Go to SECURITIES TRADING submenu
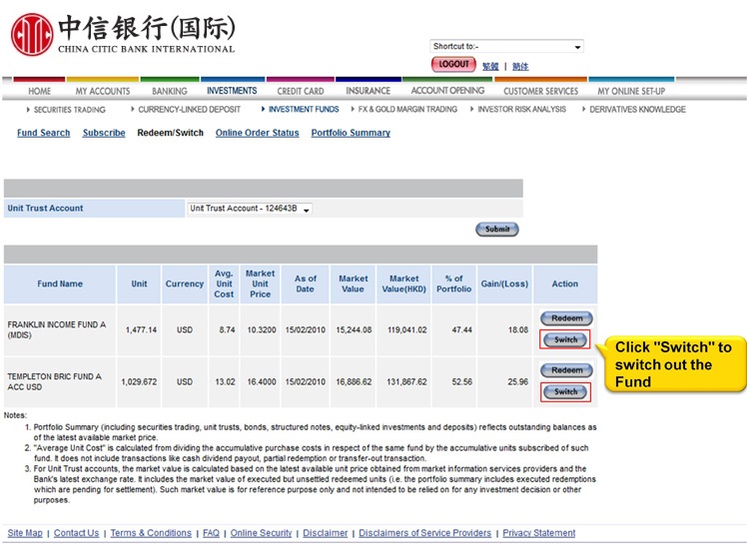Image resolution: width=747 pixels, height=560 pixels. pos(70,110)
